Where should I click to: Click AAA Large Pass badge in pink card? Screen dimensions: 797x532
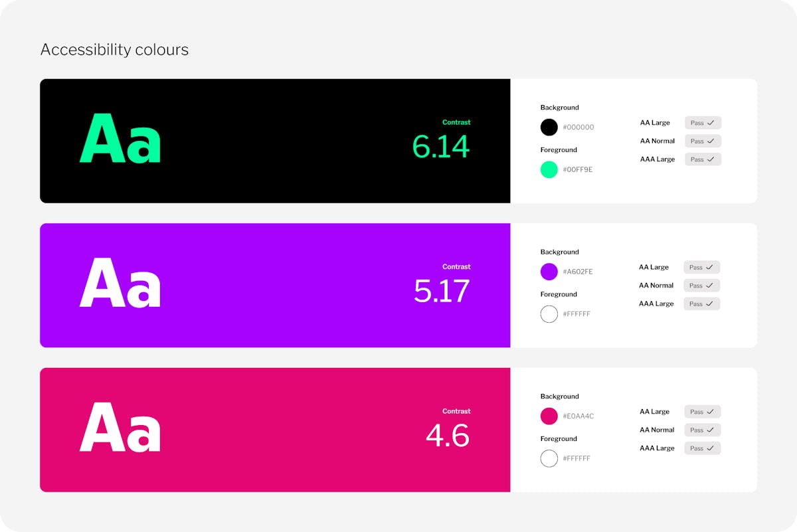pos(703,448)
